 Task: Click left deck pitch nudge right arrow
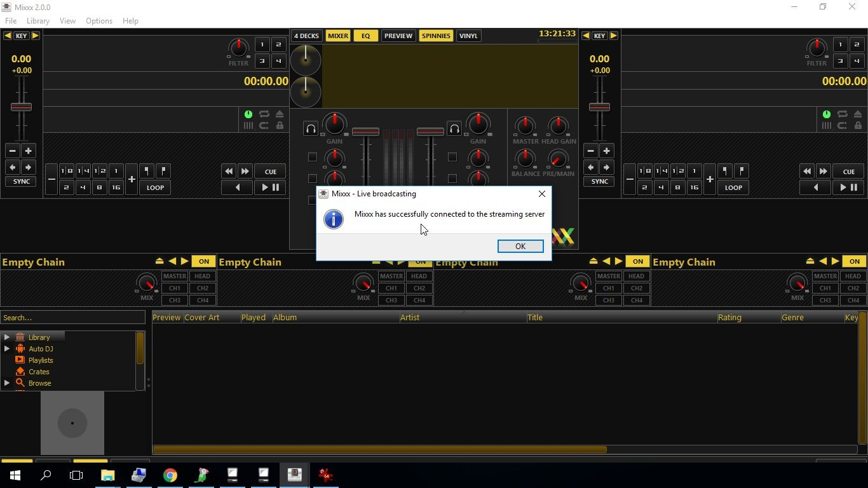click(x=28, y=167)
